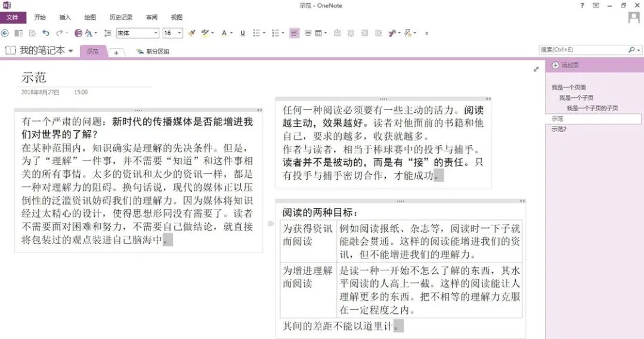Redo the last undone action

(59, 33)
